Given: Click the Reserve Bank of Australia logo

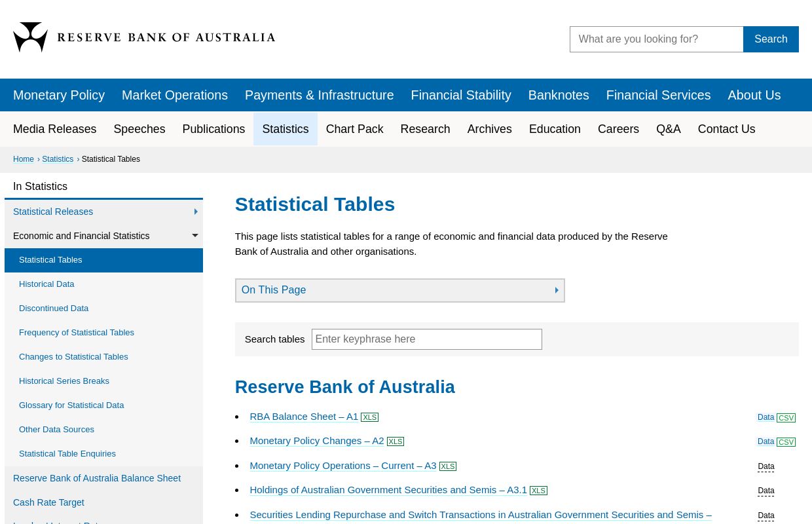Looking at the screenshot, I should [144, 37].
